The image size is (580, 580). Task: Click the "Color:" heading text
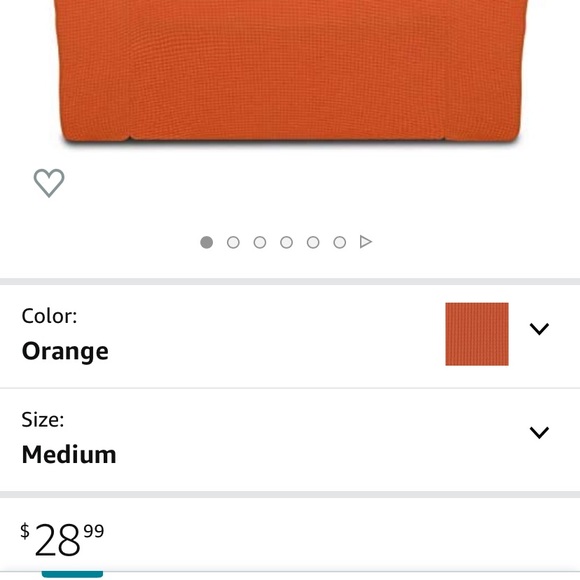pyautogui.click(x=49, y=316)
